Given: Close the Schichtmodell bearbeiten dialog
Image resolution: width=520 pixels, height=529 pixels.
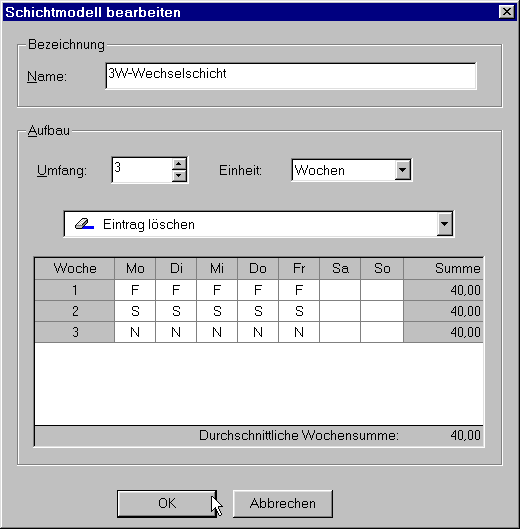Looking at the screenshot, I should (507, 12).
